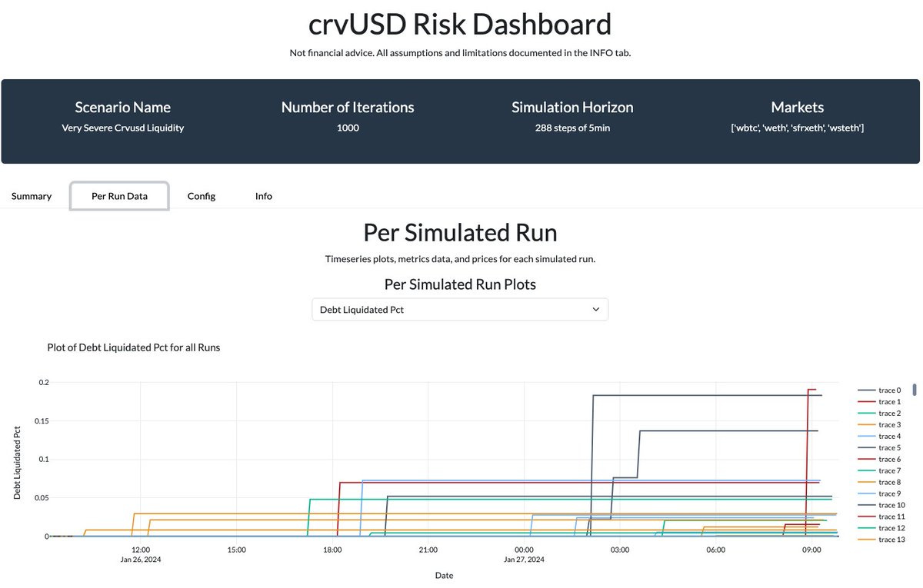Viewport: 923px width, 588px height.
Task: Click the Number of Iterations heading
Action: (348, 108)
